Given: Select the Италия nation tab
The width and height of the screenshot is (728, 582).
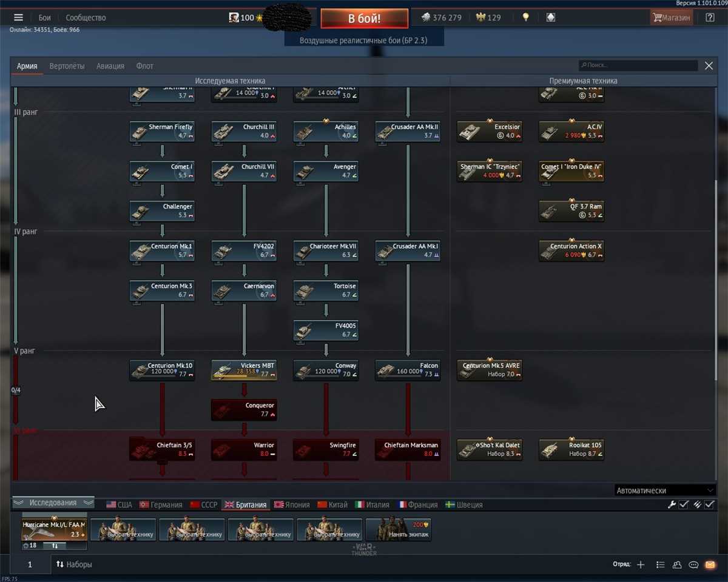Looking at the screenshot, I should pyautogui.click(x=372, y=504).
